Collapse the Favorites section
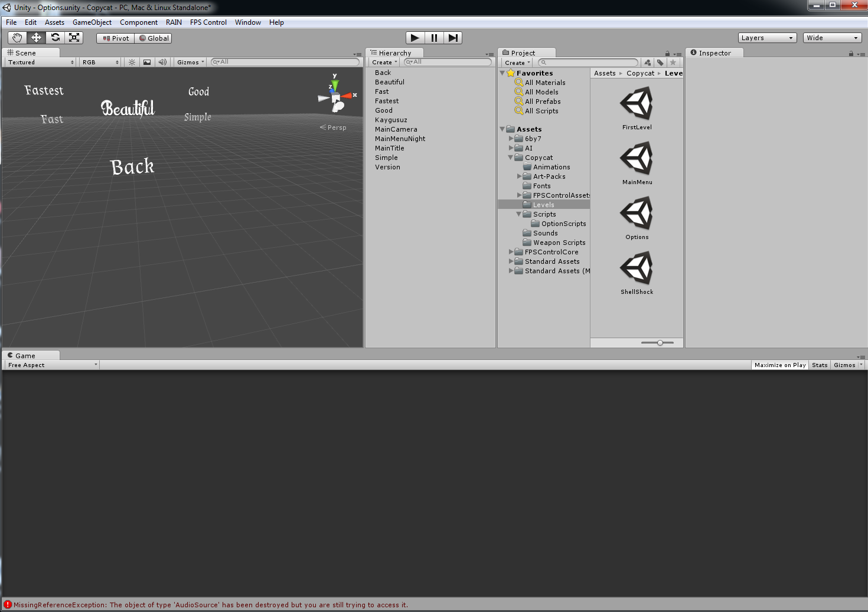 coord(502,73)
